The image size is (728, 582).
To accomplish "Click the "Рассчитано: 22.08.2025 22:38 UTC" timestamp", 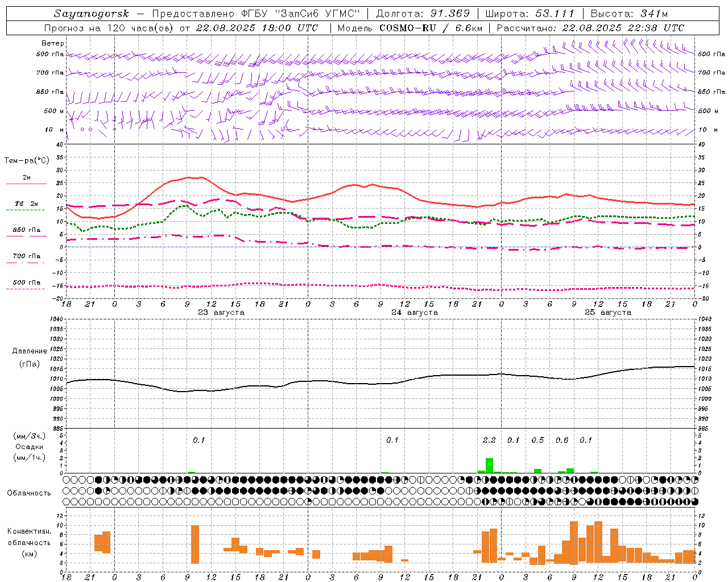I will pyautogui.click(x=591, y=28).
